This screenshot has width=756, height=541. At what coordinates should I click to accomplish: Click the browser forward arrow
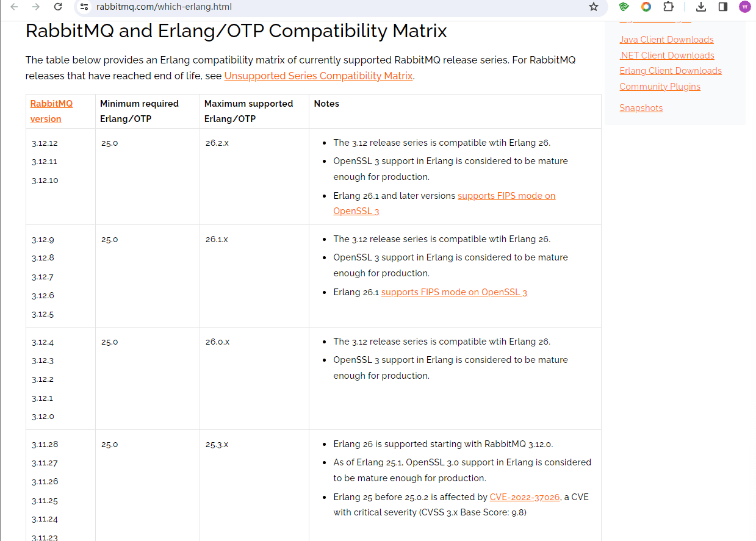36,7
